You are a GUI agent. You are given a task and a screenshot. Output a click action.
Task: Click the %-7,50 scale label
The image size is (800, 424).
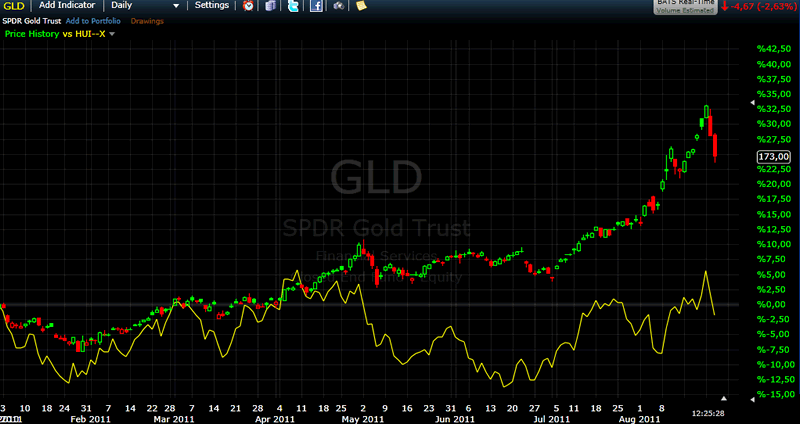[776, 350]
